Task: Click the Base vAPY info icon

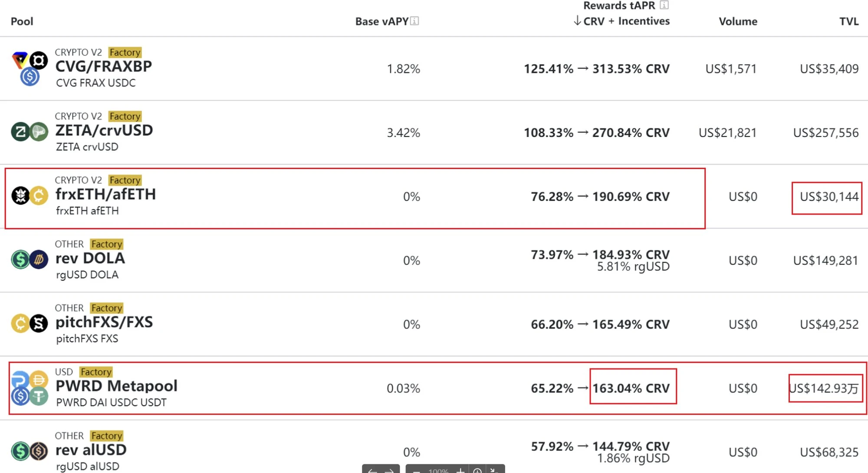Action: tap(414, 21)
